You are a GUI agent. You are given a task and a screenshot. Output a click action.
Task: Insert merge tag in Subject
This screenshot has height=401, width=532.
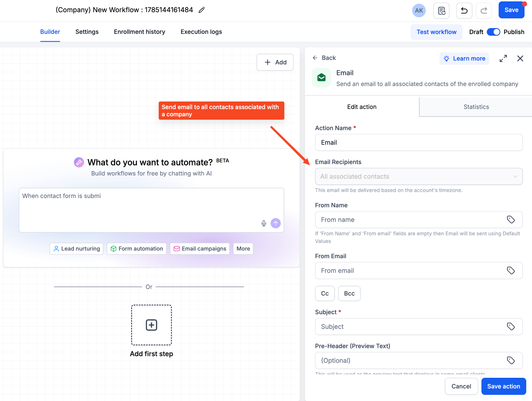pyautogui.click(x=511, y=327)
